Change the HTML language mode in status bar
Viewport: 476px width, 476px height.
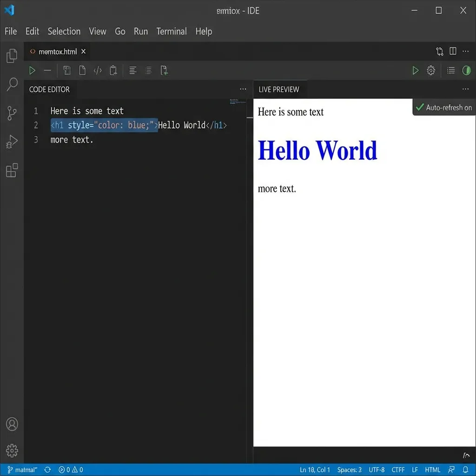click(x=432, y=469)
